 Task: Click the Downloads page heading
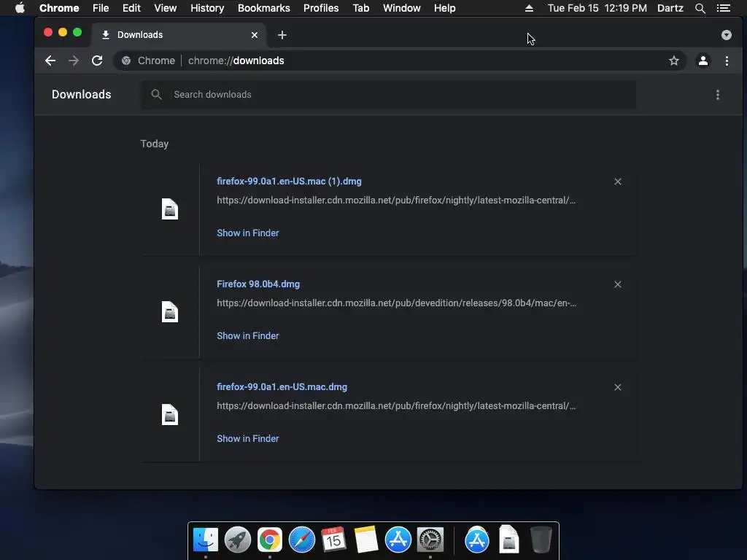point(82,94)
